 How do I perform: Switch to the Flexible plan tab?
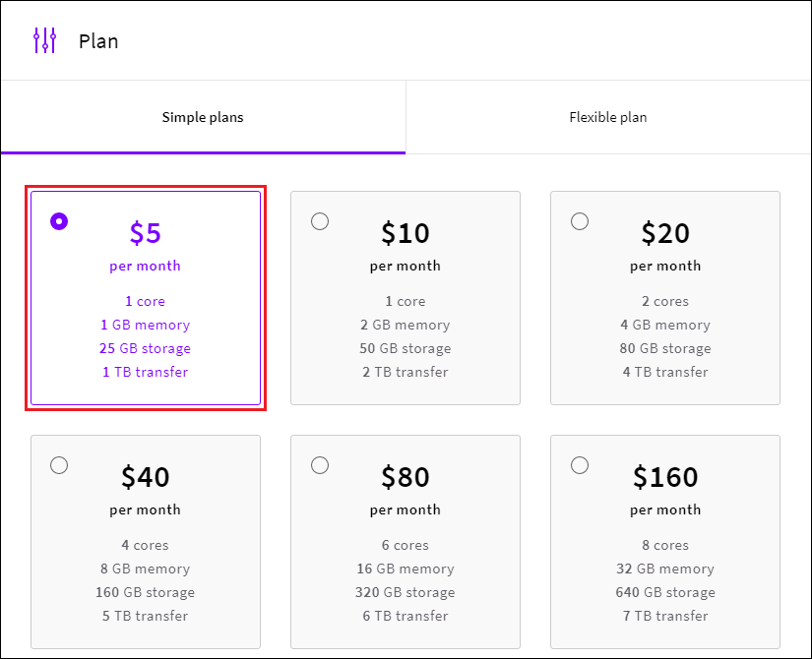pyautogui.click(x=608, y=117)
